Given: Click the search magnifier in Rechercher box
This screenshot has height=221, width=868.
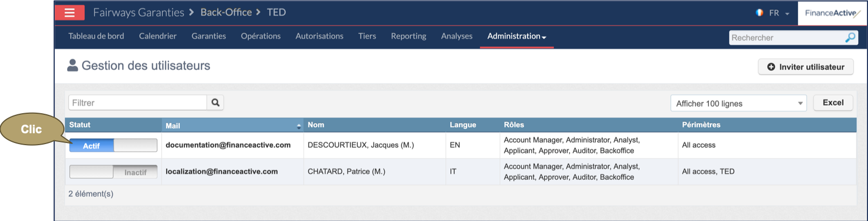Looking at the screenshot, I should click(850, 37).
